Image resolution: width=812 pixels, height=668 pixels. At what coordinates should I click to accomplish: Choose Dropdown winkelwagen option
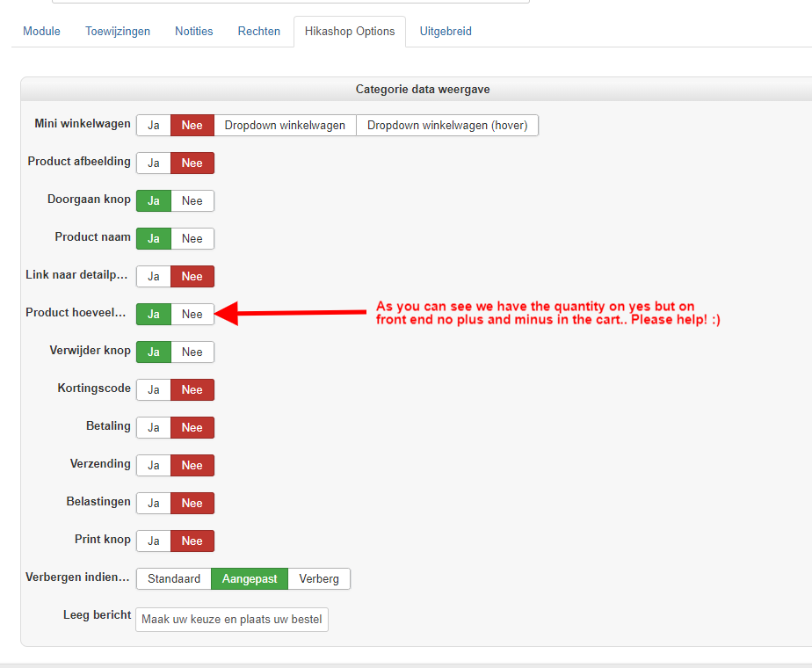(x=285, y=126)
